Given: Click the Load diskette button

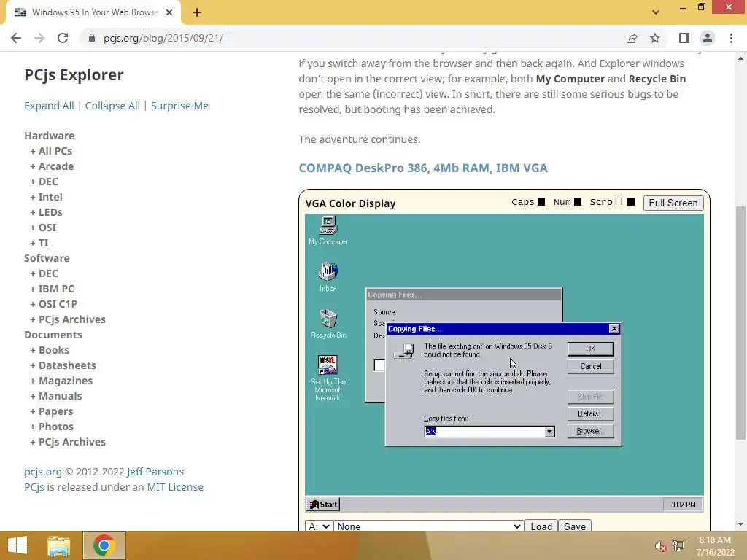Looking at the screenshot, I should pos(541,526).
